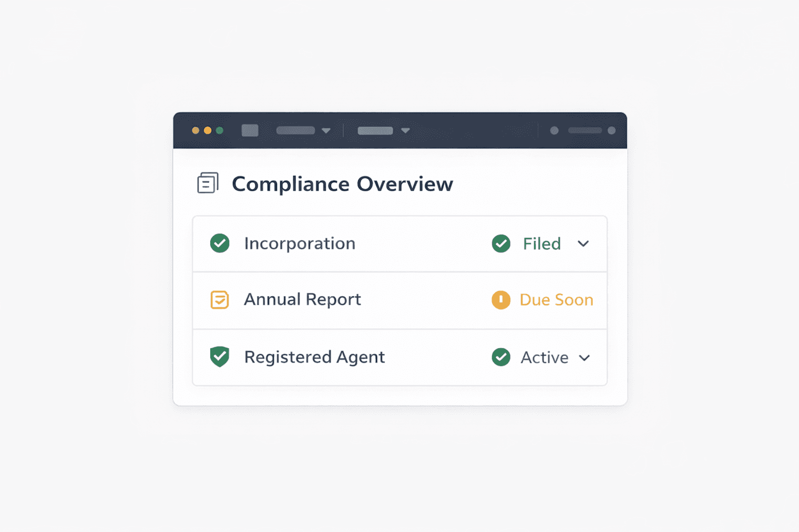This screenshot has height=532, width=799.
Task: Click the Registered Agent row label
Action: pyautogui.click(x=314, y=357)
